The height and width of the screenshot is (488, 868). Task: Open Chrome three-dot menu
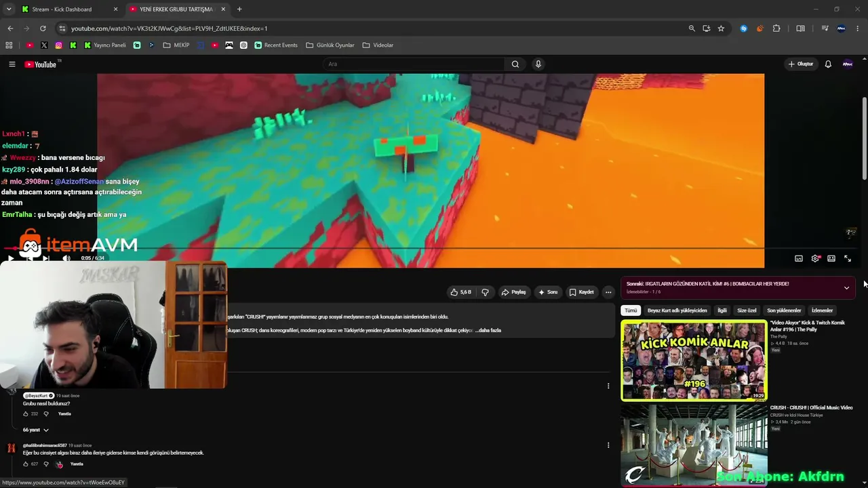click(858, 28)
